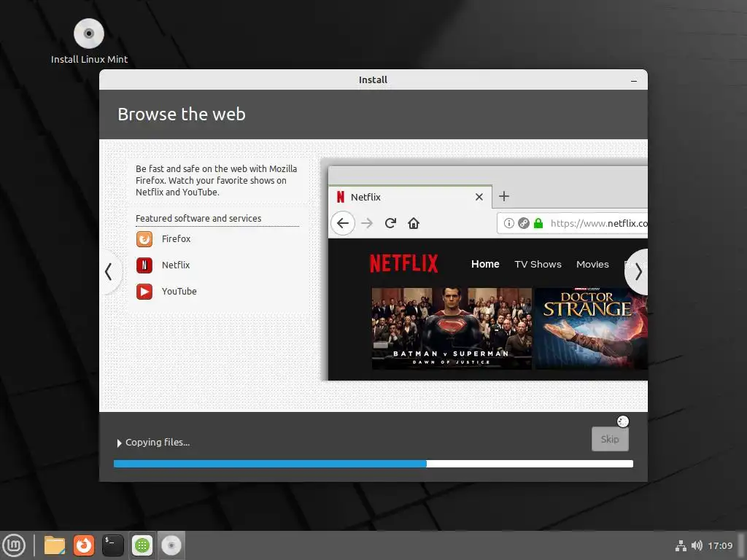Open the Install Linux Mint desktop icon
Screen dimensions: 747x560
89,41
